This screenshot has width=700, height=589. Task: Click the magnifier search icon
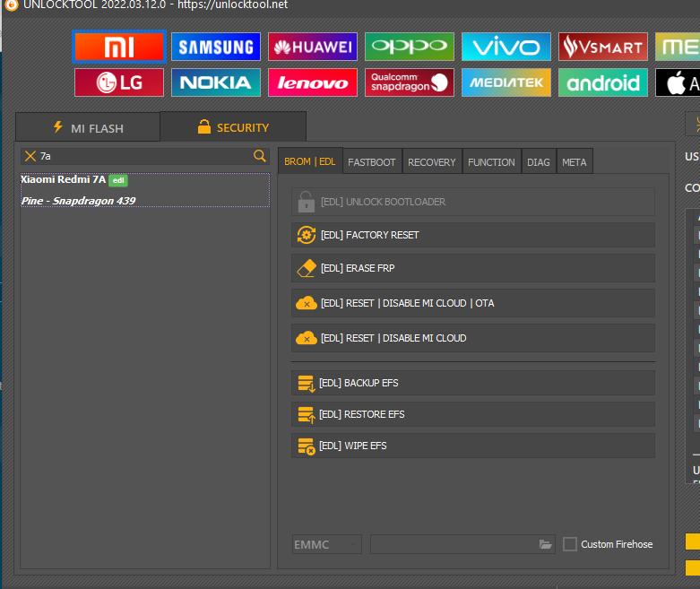coord(259,155)
